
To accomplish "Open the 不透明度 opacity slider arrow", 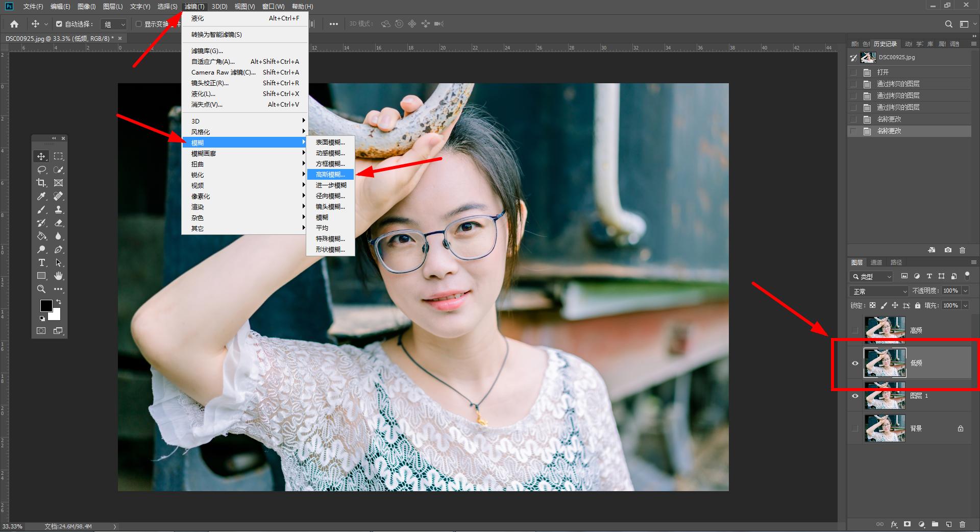I will click(965, 291).
